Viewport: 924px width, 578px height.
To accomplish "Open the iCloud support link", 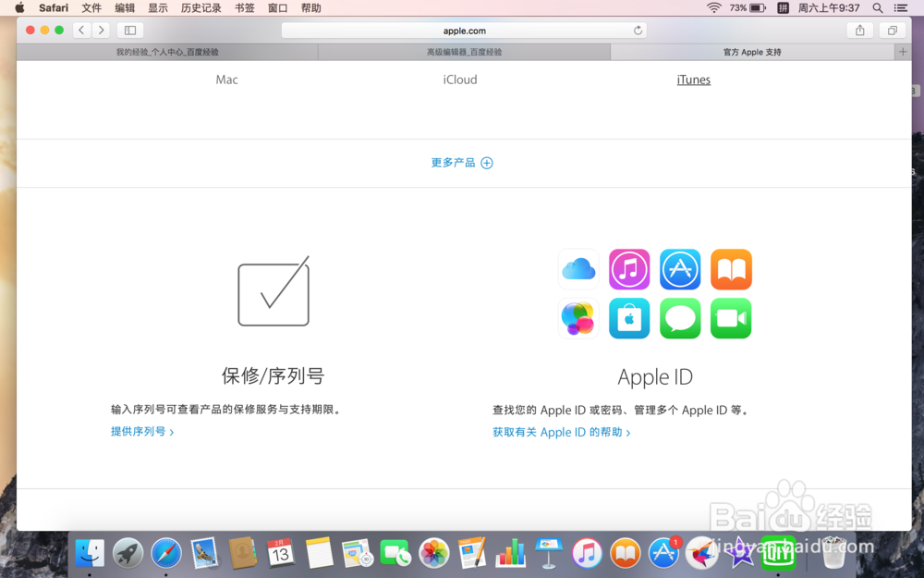I will pos(460,80).
